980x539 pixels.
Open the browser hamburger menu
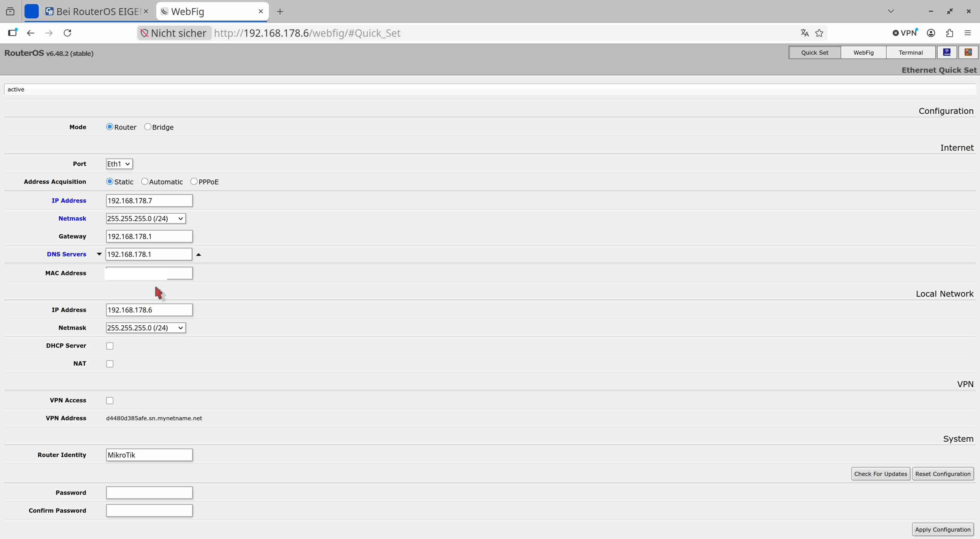[968, 33]
